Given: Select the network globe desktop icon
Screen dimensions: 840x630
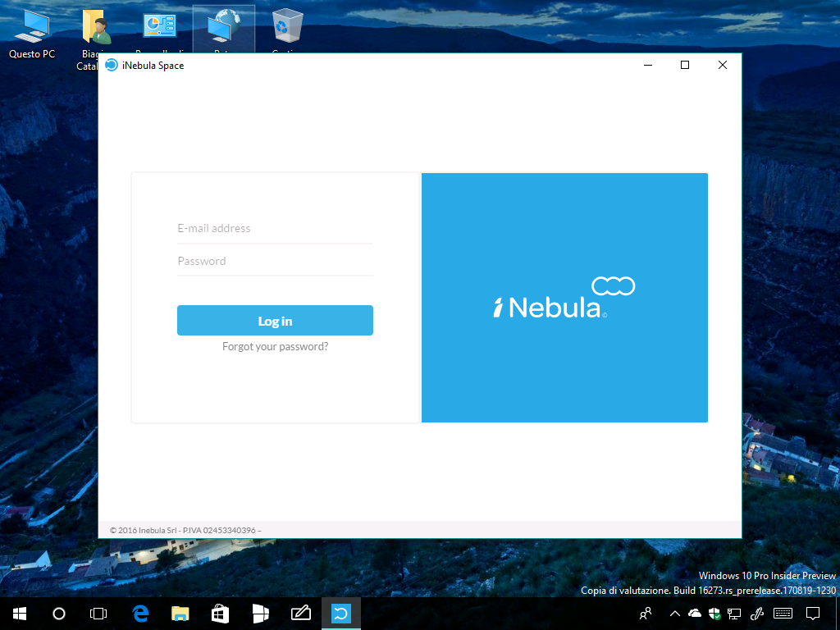Looking at the screenshot, I should (224, 30).
